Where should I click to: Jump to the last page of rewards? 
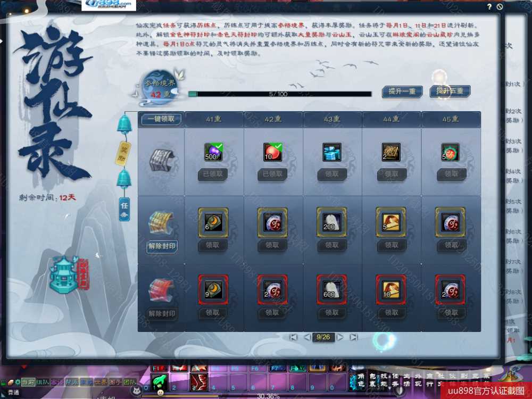[354, 337]
